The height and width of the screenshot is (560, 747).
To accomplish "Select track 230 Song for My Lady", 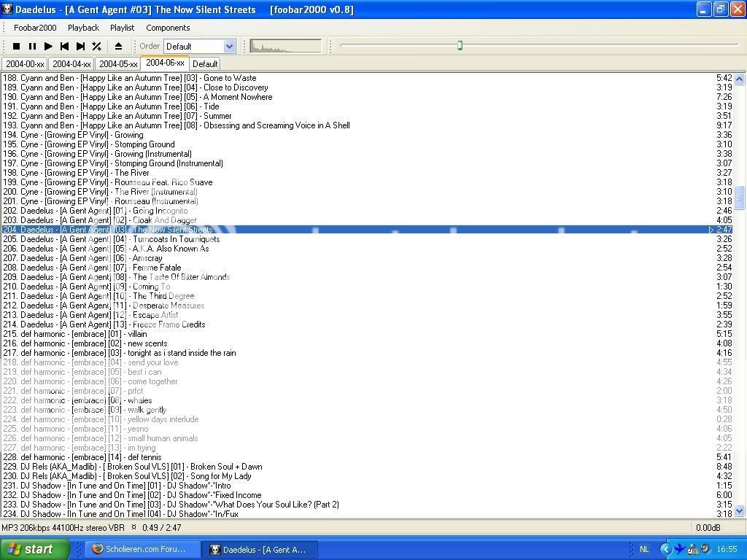I will coord(367,476).
